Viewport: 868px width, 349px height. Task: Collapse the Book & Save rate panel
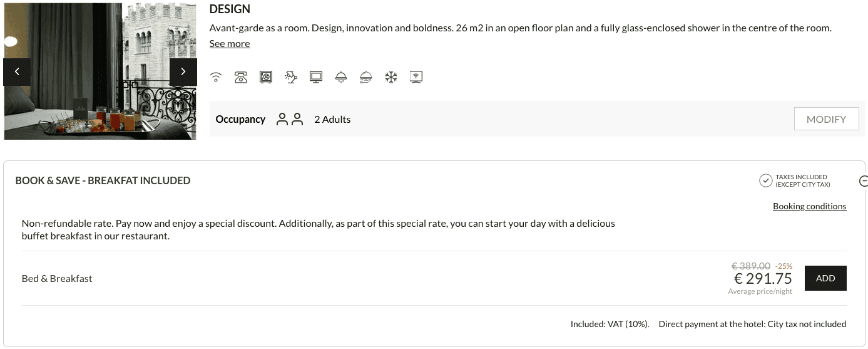(864, 182)
